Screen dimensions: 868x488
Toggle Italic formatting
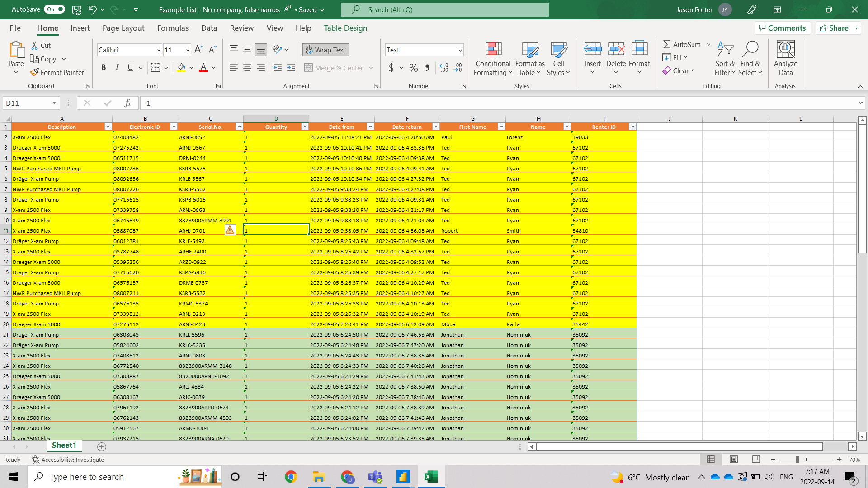tap(117, 68)
